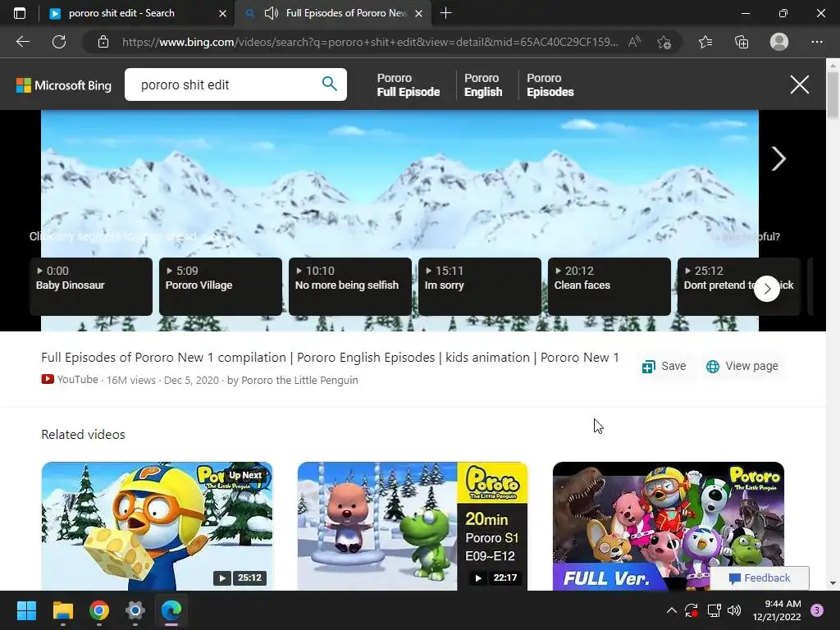Screen dimensions: 840x630
Task: Add this page to favorites star icon
Action: [664, 42]
